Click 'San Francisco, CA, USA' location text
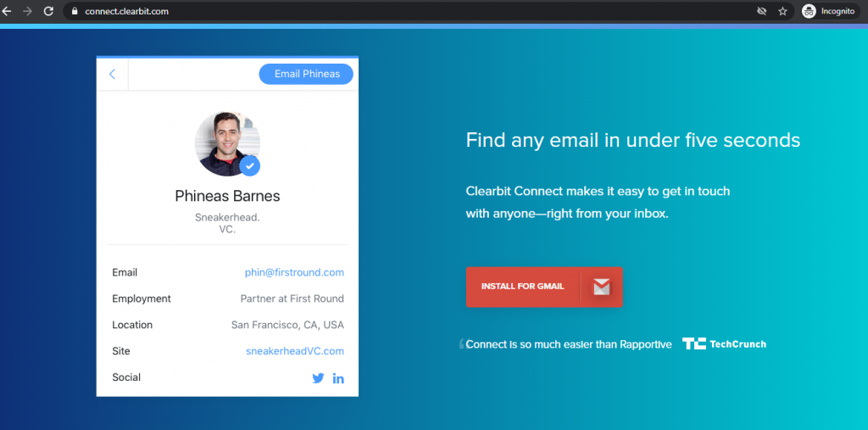The image size is (868, 430). (288, 326)
